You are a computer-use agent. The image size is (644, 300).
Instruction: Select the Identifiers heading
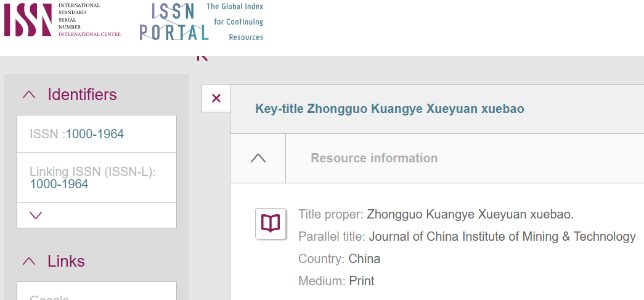tap(82, 94)
